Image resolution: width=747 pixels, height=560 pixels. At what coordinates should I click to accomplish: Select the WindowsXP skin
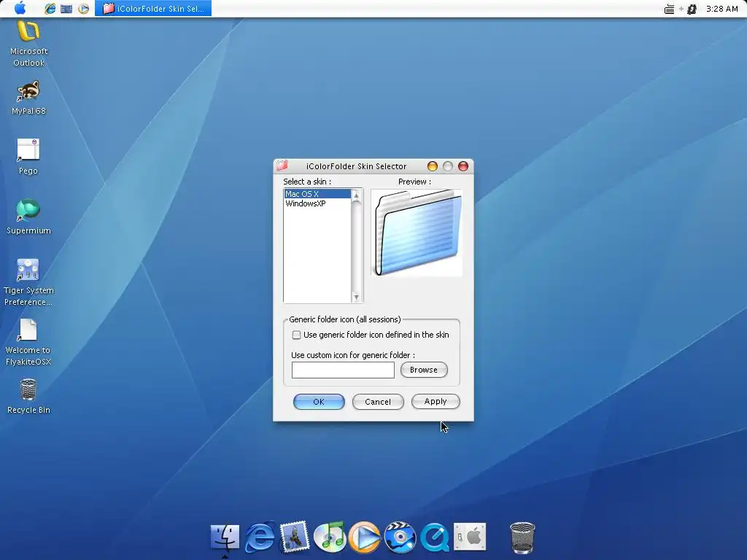click(317, 203)
